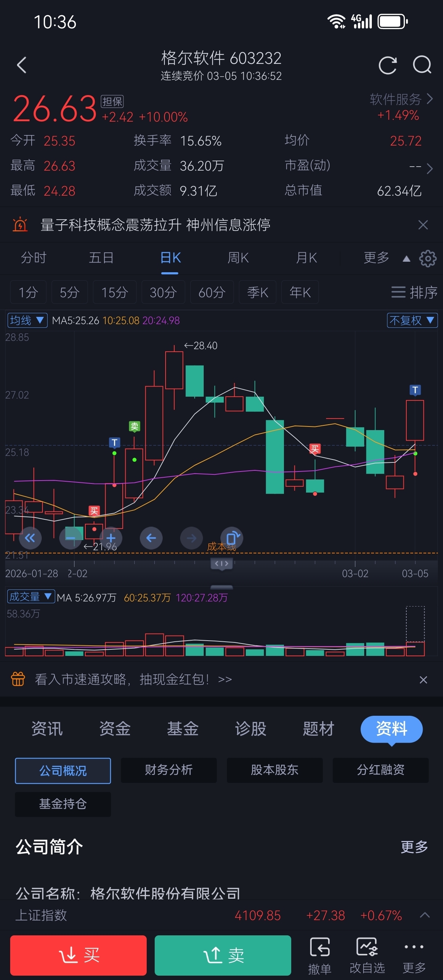
Task: Open the 基金持仓 sub-tab
Action: (63, 804)
